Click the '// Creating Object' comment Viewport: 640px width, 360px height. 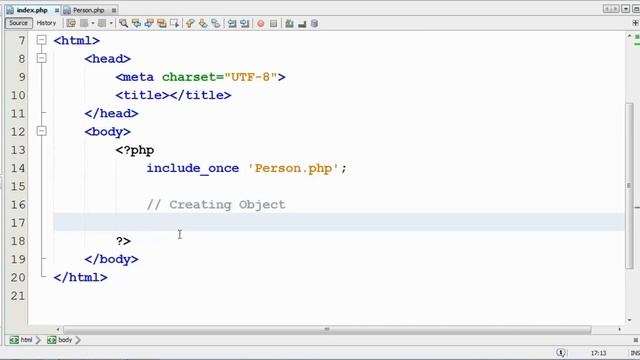pyautogui.click(x=216, y=204)
